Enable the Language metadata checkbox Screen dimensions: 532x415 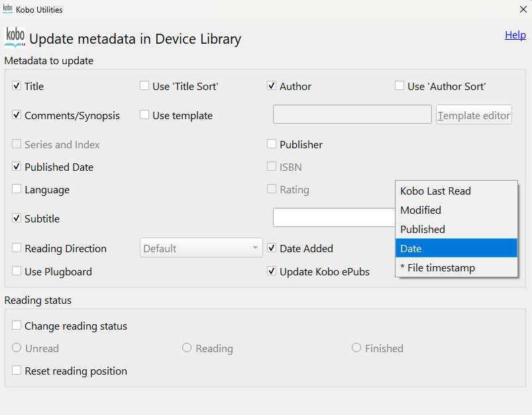click(17, 190)
